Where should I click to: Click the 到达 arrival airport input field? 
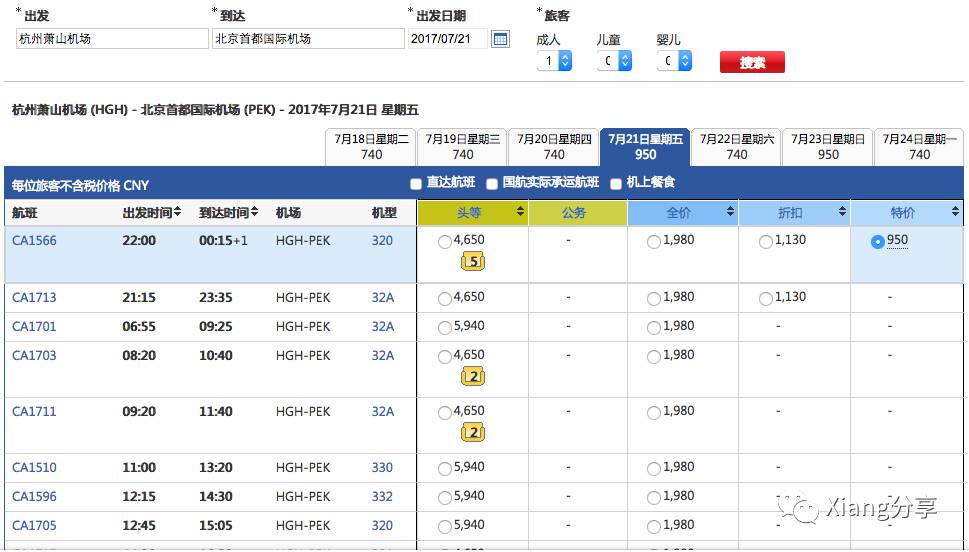pos(308,39)
